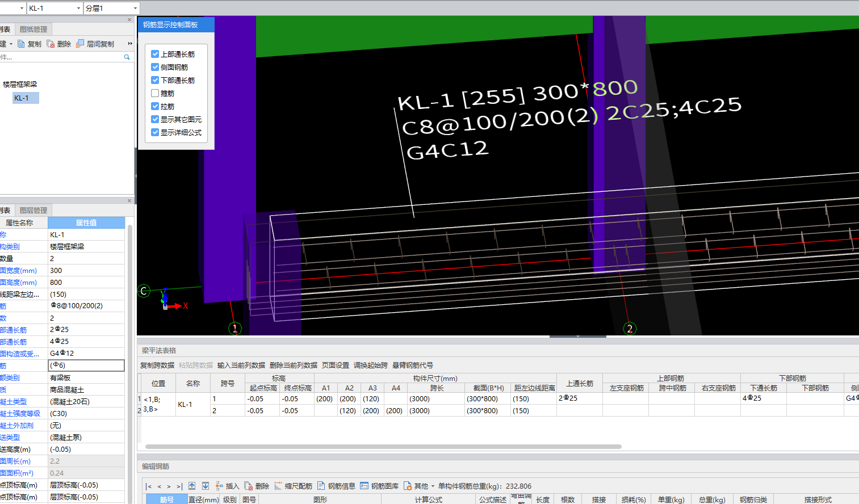Expand the 其他 dropdown arrow in the rebar toolbar

pos(433,486)
